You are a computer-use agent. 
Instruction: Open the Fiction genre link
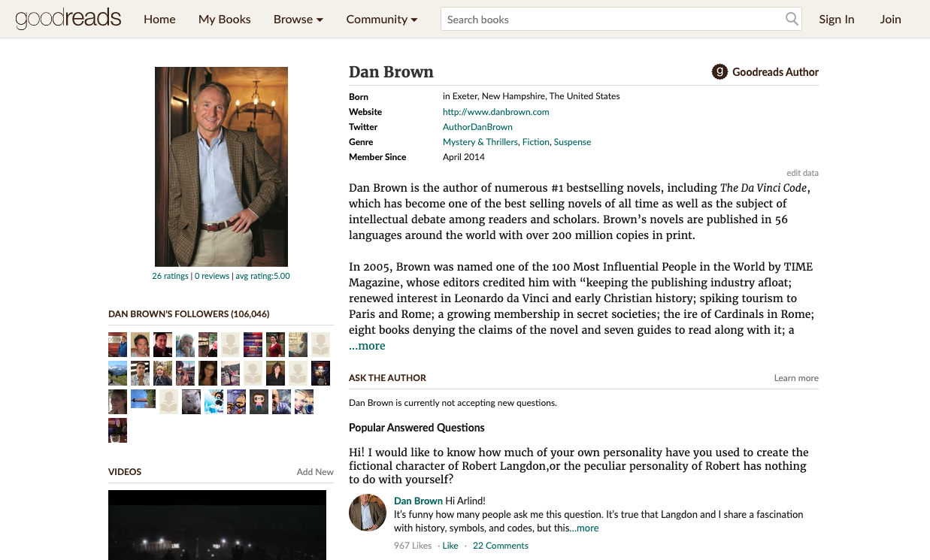536,142
